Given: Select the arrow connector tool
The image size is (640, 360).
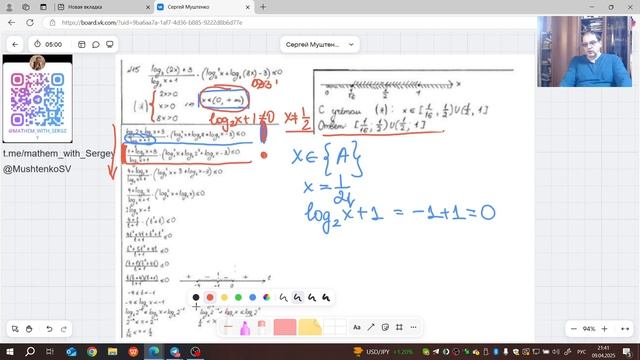Looking at the screenshot, I should pos(371,327).
